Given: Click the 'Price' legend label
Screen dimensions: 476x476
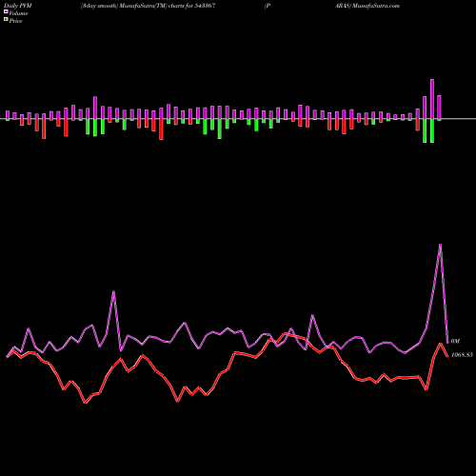Looking at the screenshot, I should (15, 21).
